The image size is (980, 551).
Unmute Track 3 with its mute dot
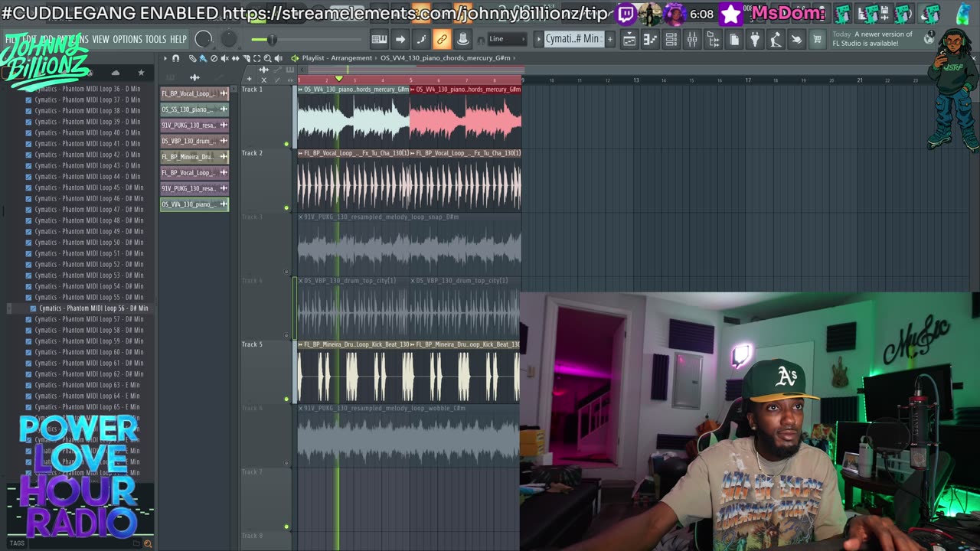[287, 271]
